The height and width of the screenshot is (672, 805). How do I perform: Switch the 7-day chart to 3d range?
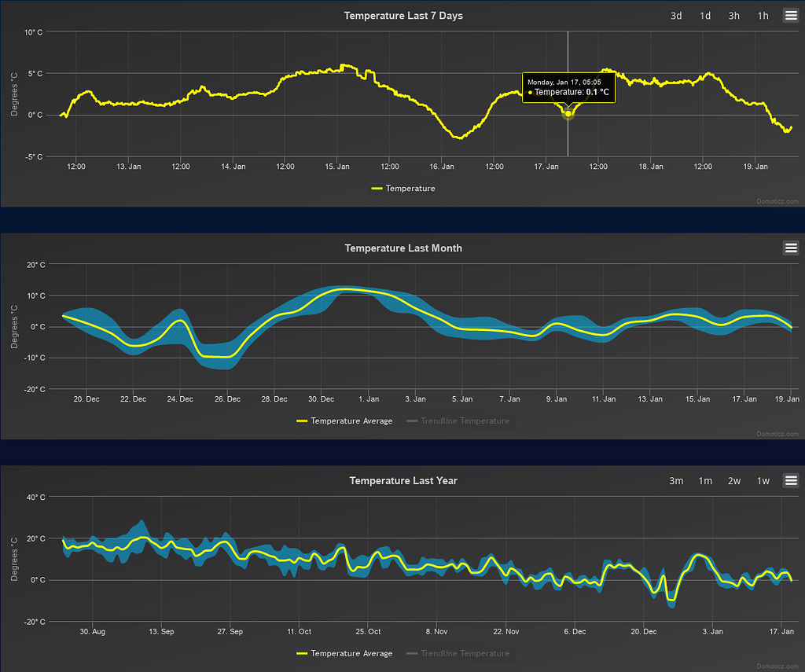[676, 15]
